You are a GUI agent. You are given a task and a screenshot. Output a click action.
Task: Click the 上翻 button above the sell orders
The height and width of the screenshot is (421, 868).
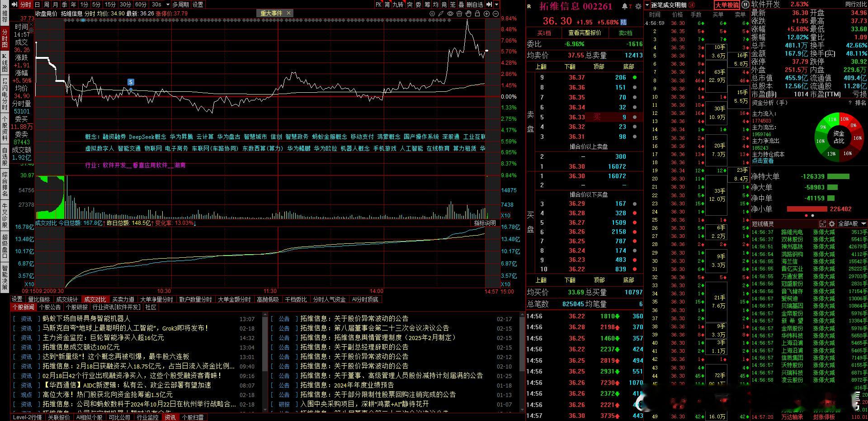[x=541, y=66]
